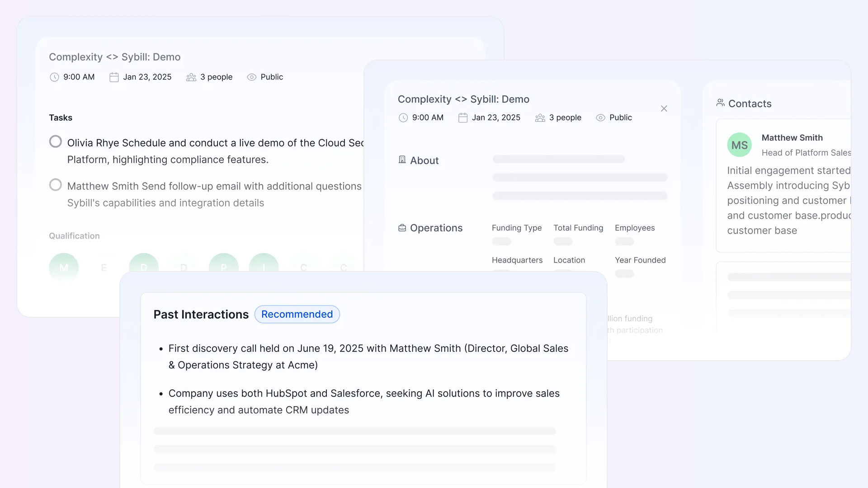Click the Contacts panel heading

[x=750, y=103]
